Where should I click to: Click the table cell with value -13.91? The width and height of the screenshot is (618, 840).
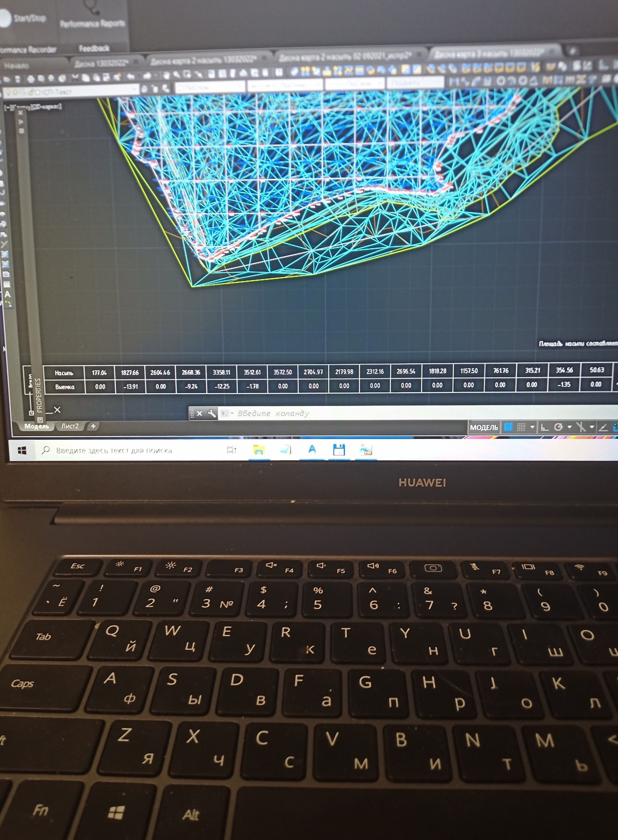click(130, 387)
